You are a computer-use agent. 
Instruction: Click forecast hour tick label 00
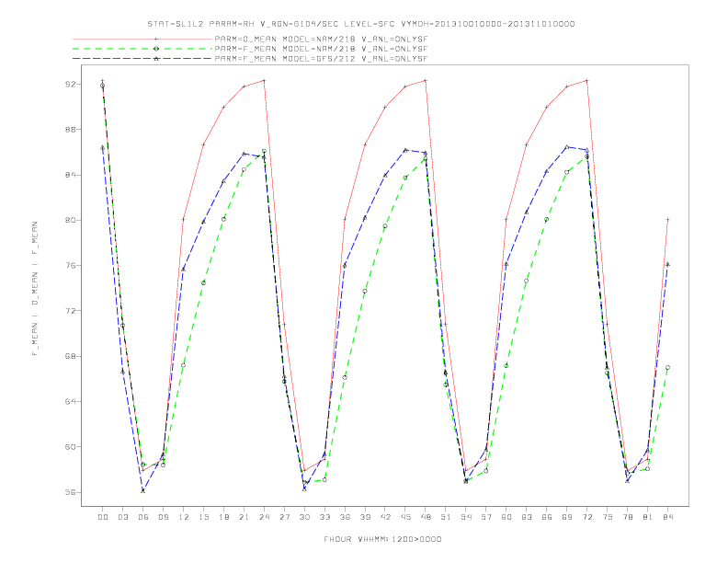click(x=103, y=517)
